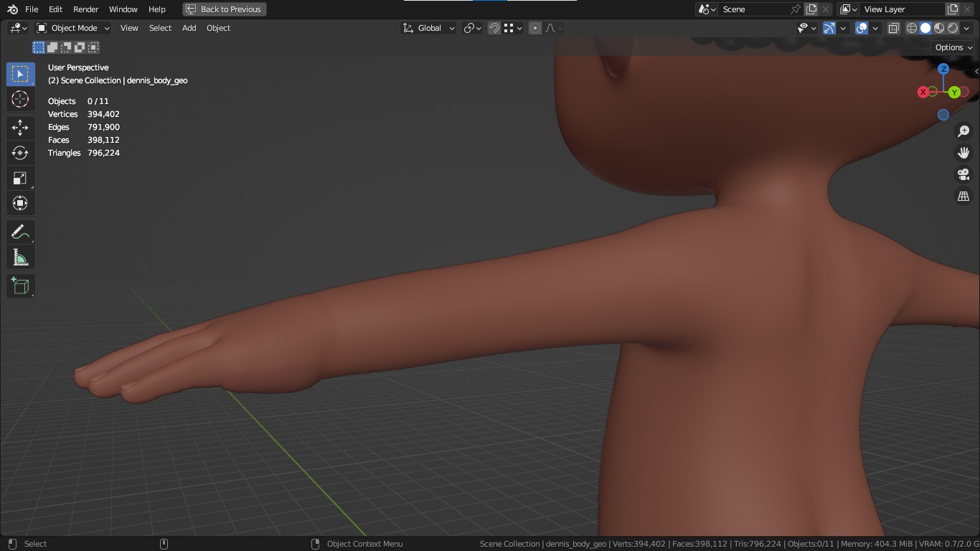This screenshot has height=551, width=980.
Task: Switch to rendered shading
Action: (953, 28)
